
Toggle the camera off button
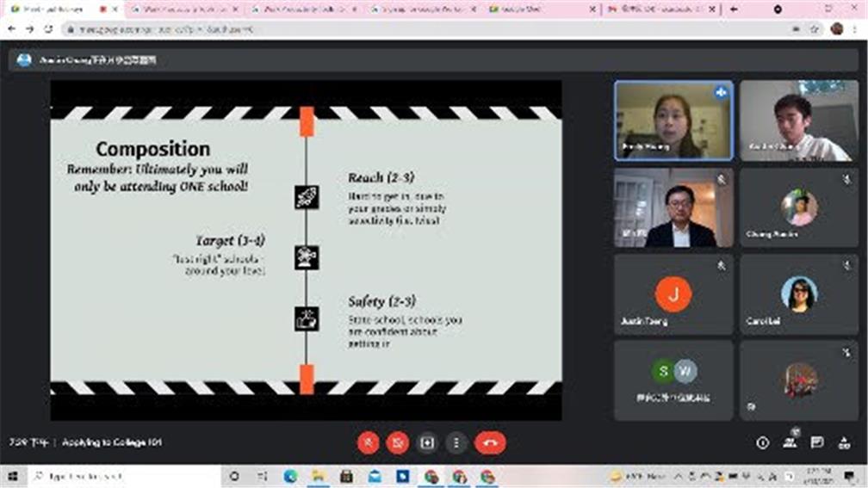(398, 442)
